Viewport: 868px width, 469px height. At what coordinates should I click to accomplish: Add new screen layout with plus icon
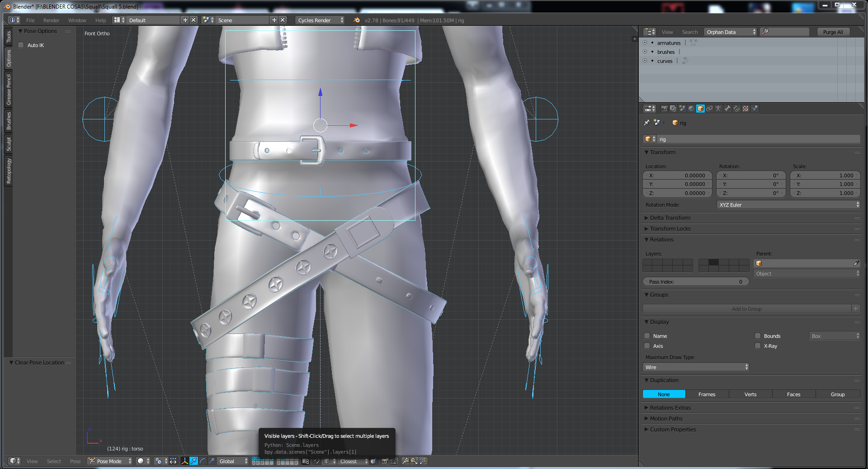185,20
